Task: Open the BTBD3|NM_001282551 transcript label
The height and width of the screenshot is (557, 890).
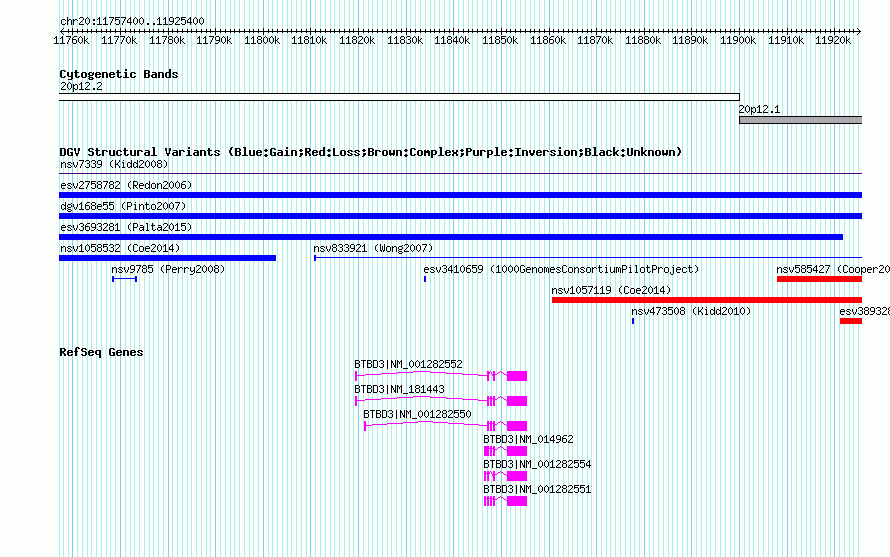Action: [x=537, y=489]
